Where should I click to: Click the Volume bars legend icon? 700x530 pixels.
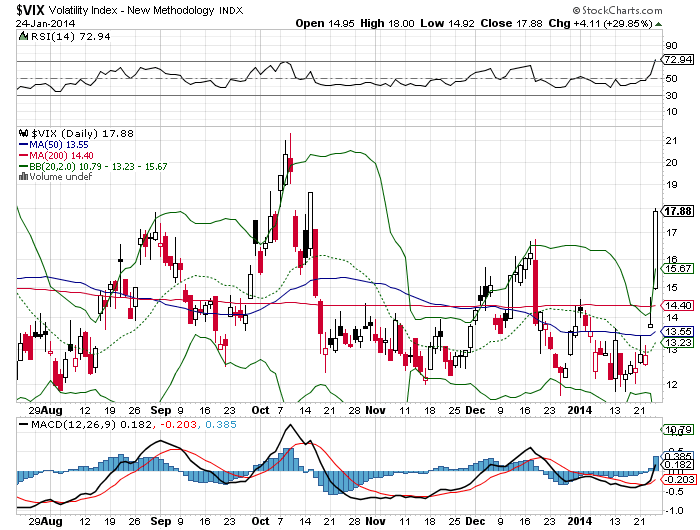[x=23, y=176]
